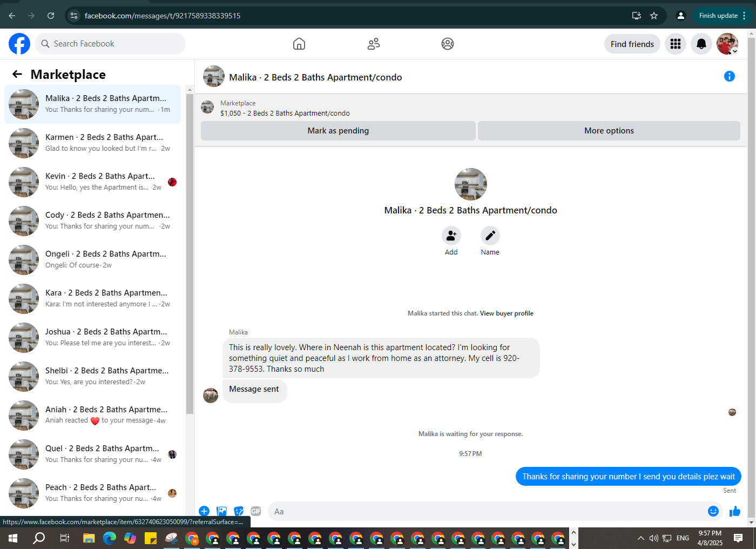Open the Aniah conversation
The image size is (756, 549).
[92, 416]
